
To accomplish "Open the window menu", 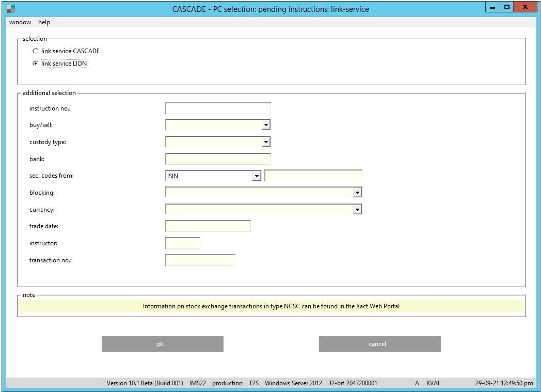I will (20, 22).
